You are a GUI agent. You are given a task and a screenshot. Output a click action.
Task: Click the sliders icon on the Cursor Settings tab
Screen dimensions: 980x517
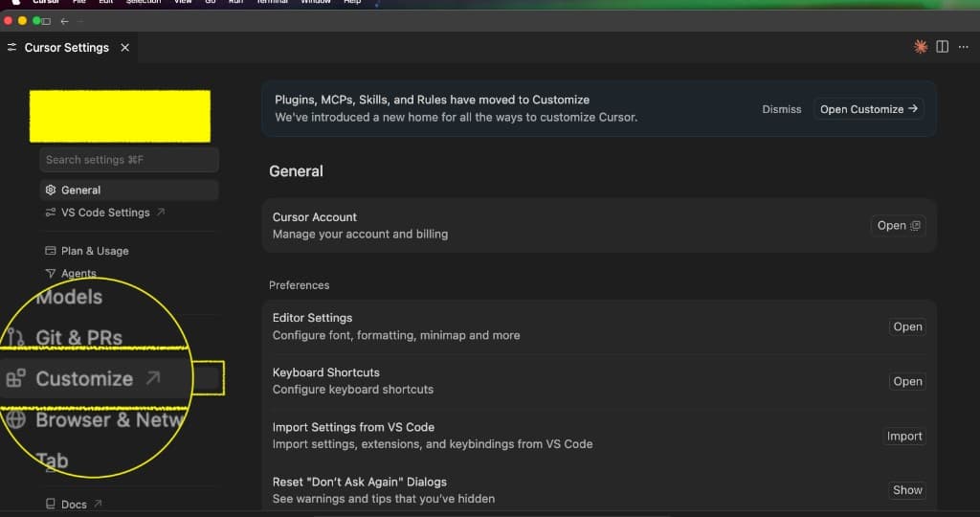click(x=11, y=48)
